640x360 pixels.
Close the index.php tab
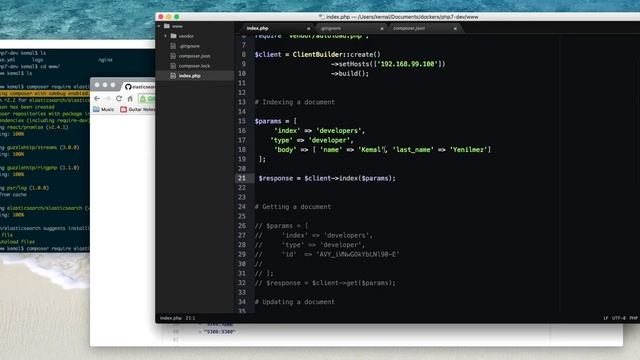[x=308, y=29]
